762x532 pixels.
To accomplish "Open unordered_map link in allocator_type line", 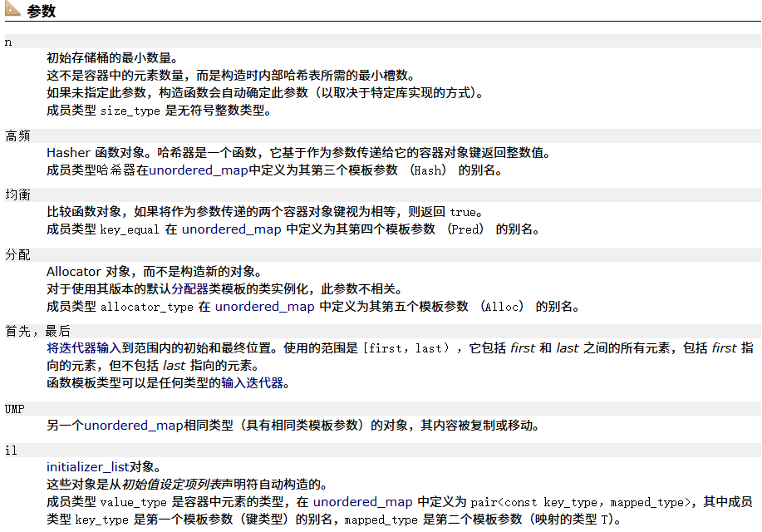I will 265,307.
